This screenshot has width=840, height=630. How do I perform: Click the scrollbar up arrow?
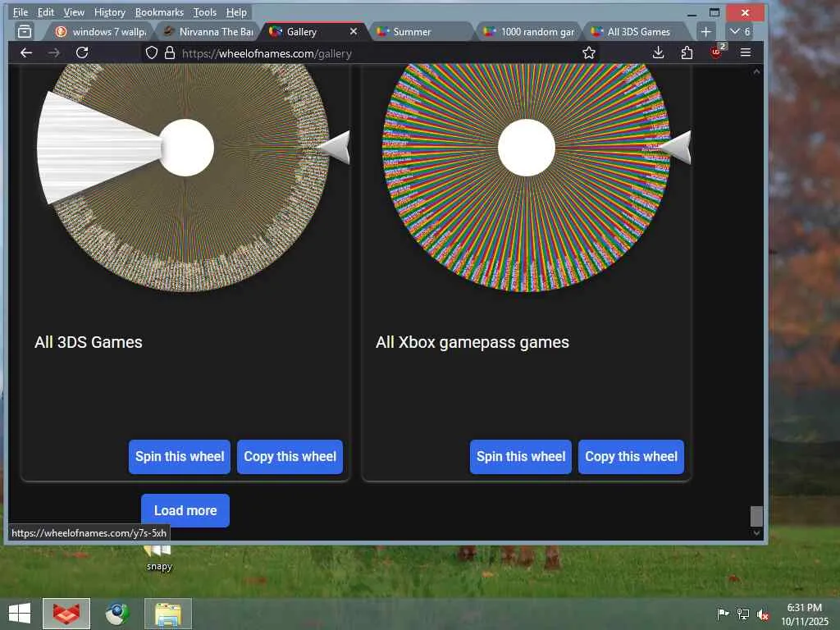point(756,71)
